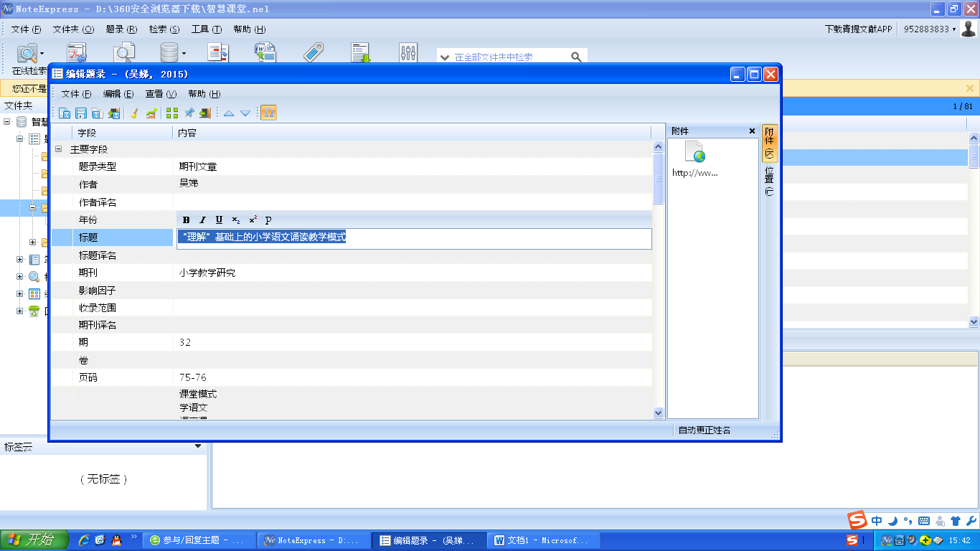Open 文件夹 menu in main window

73,29
